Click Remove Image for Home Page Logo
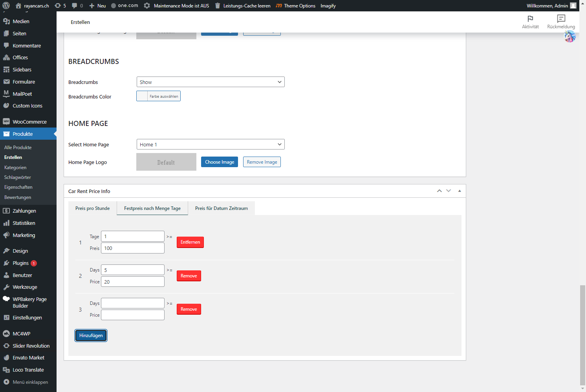The image size is (586, 392). (262, 162)
